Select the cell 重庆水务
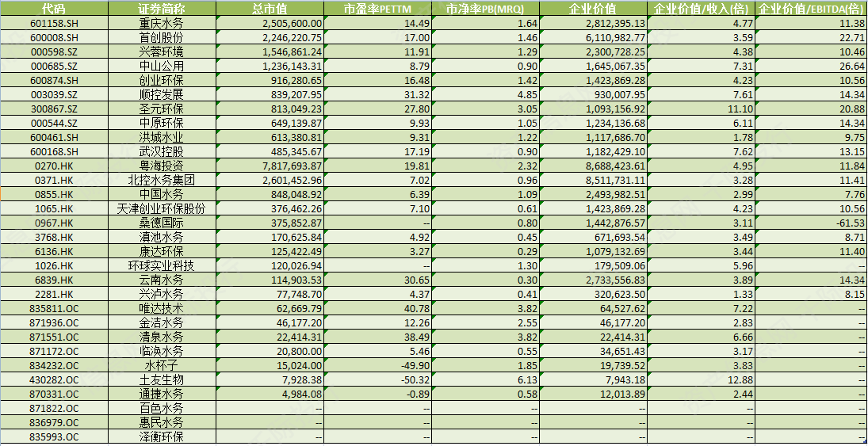 161,23
